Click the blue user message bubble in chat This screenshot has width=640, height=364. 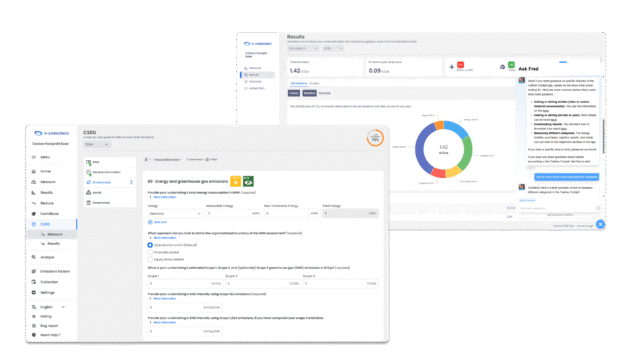point(567,177)
